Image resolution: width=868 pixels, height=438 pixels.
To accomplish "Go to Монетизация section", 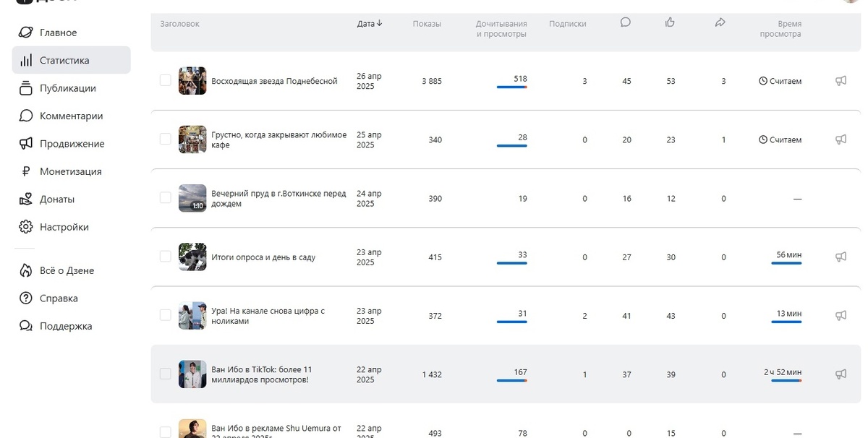I will click(70, 171).
